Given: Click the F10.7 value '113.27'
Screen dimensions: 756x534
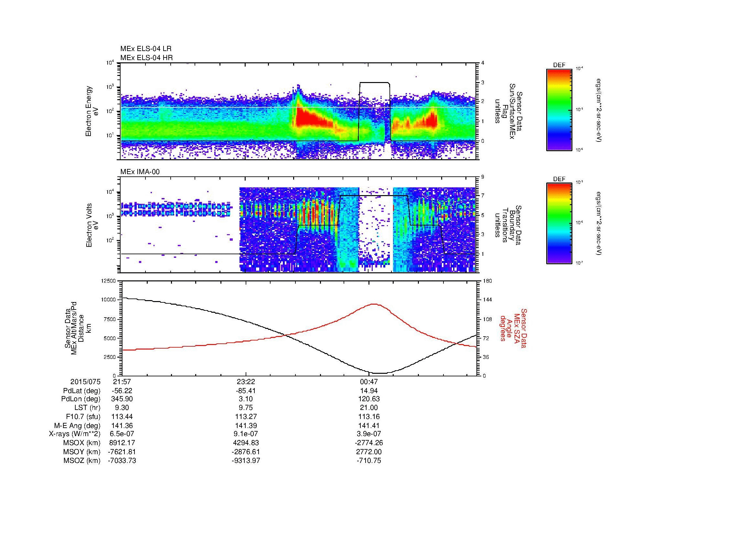Looking at the screenshot, I should (x=246, y=416).
